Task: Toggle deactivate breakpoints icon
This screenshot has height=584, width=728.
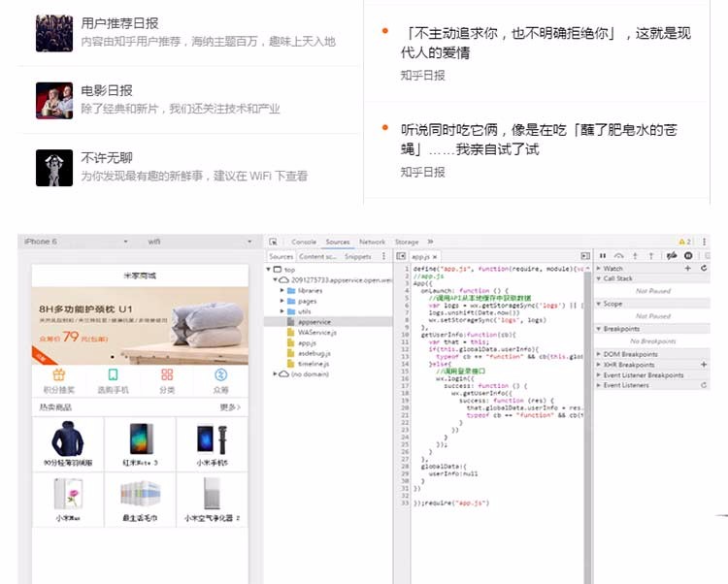Action: [672, 255]
